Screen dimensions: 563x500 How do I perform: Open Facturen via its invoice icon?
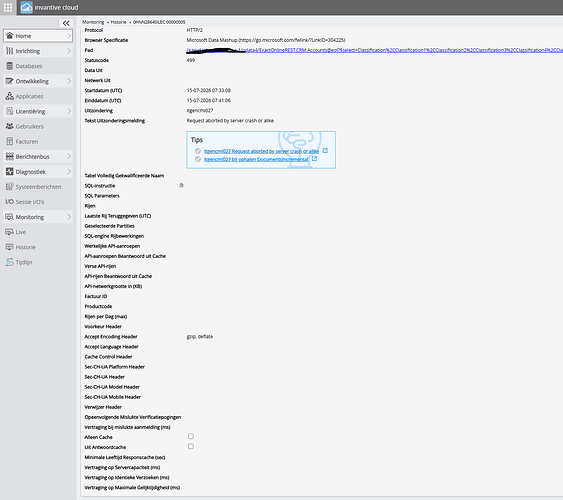[x=10, y=141]
